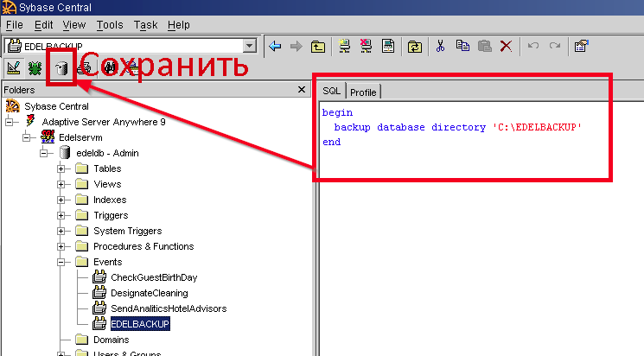Open the Tools menu
Viewport: 644px width, 356px height.
coord(110,25)
